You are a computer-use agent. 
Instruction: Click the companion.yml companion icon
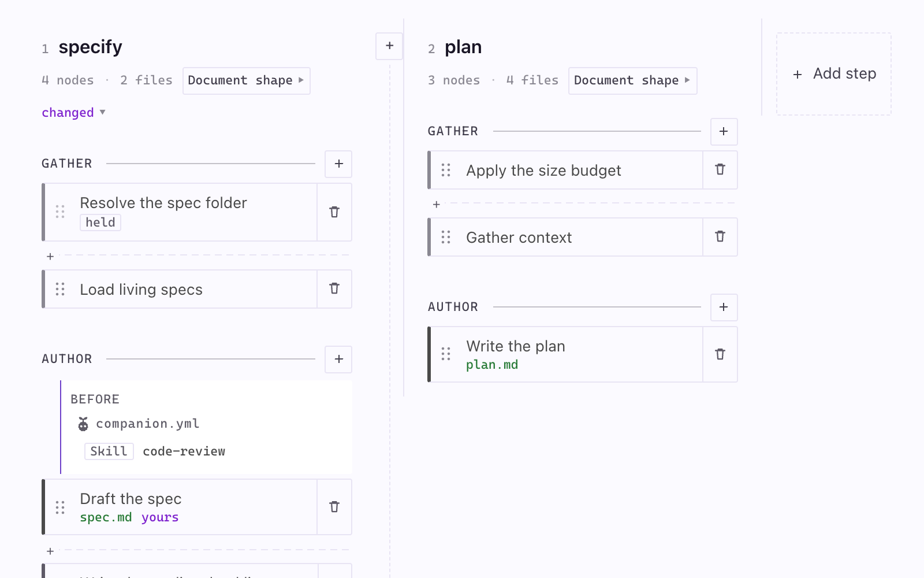(x=83, y=424)
